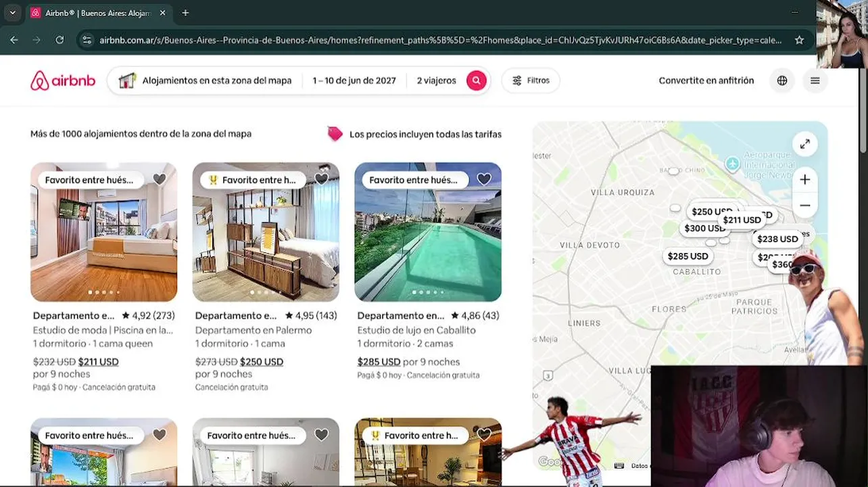Click the red search magnifier button
Image resolution: width=868 pixels, height=487 pixels.
pyautogui.click(x=476, y=80)
